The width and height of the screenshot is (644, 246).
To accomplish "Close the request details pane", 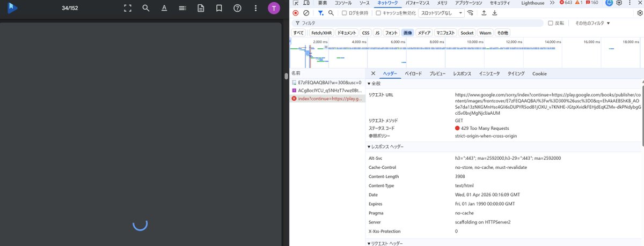I will [373, 73].
